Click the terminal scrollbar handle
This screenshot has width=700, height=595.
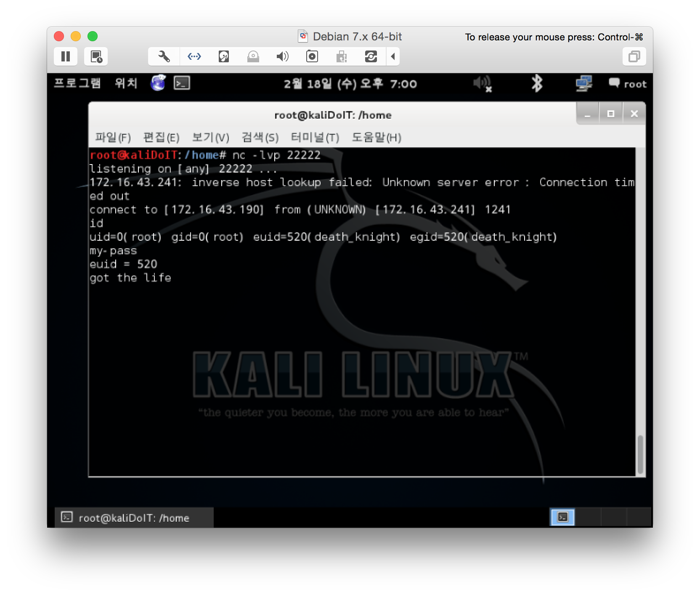640,454
